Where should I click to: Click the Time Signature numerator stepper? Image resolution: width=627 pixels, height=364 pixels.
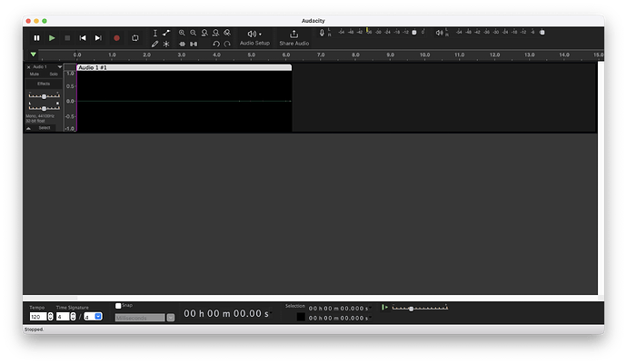click(74, 317)
